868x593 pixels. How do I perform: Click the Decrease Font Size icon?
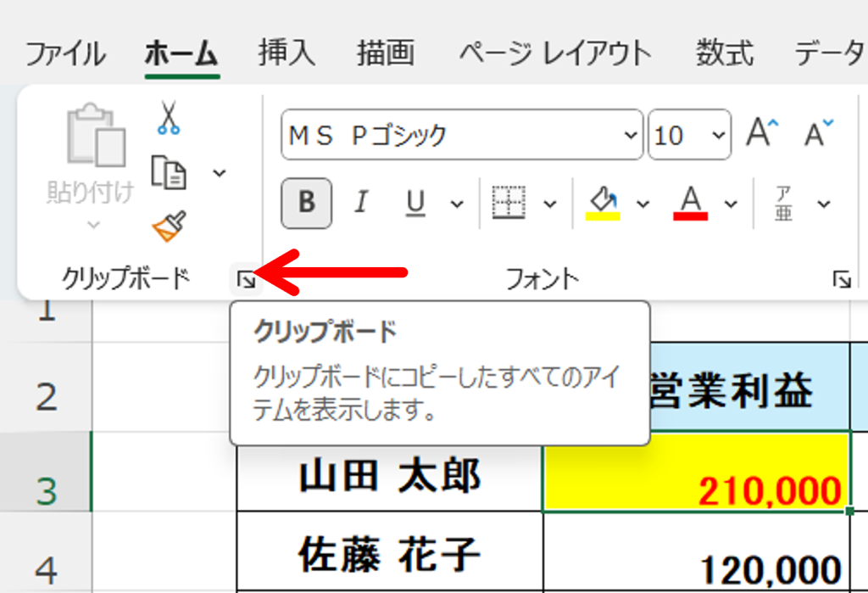point(818,134)
